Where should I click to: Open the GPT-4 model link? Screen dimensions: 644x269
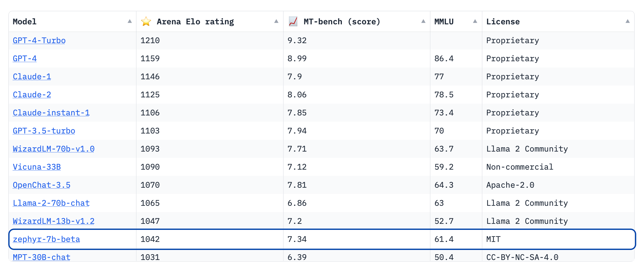point(25,58)
